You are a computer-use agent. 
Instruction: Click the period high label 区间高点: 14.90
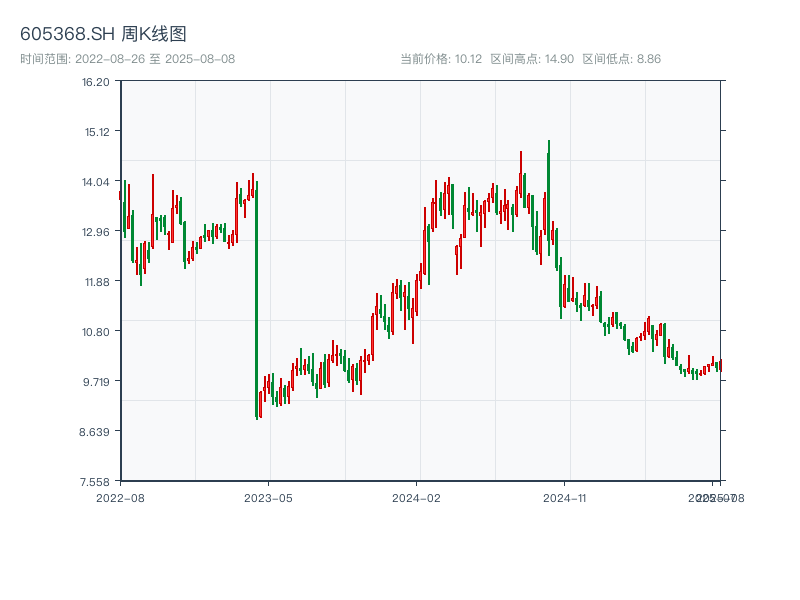(x=532, y=59)
